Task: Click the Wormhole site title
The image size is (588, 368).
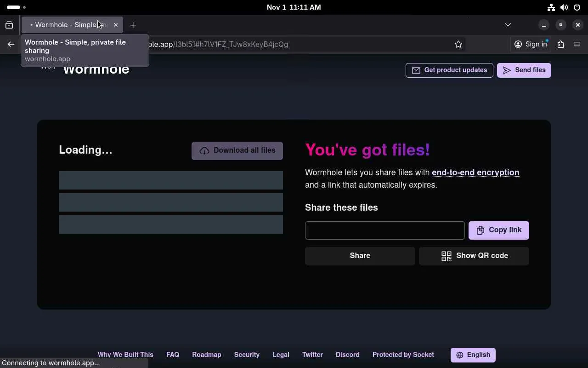Action: pyautogui.click(x=96, y=69)
